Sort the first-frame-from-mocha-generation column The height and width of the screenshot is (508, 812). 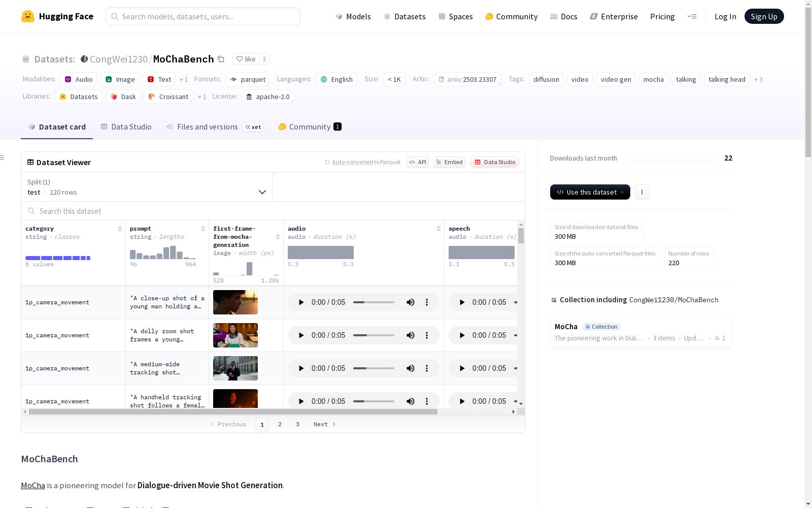pyautogui.click(x=278, y=237)
